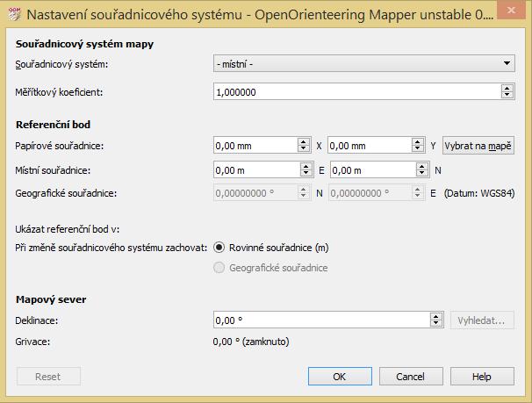The height and width of the screenshot is (403, 532).
Task: Click the Vybrat na mapě button
Action: point(478,146)
